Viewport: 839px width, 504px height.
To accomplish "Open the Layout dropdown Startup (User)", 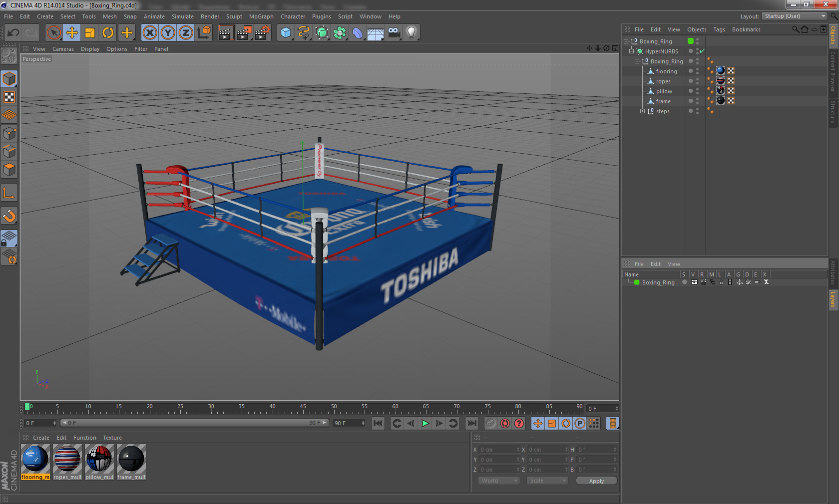I will pos(795,16).
